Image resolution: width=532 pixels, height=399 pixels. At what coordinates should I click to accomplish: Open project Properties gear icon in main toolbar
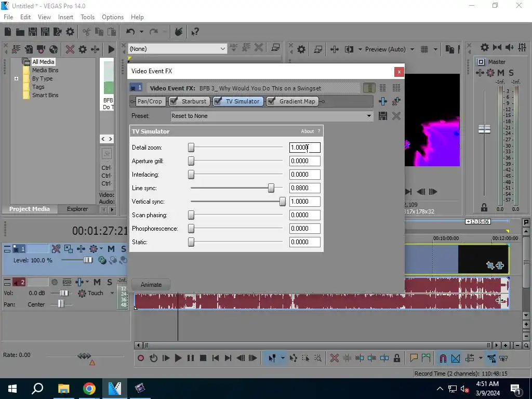point(70,32)
